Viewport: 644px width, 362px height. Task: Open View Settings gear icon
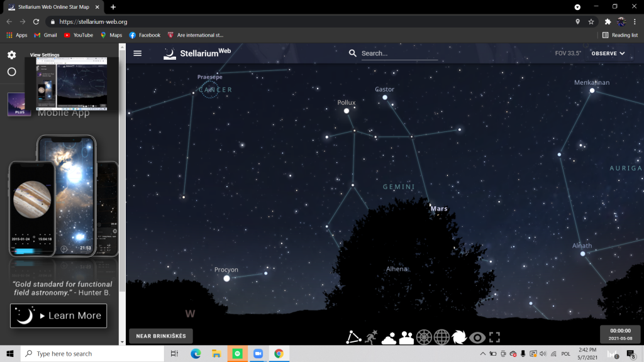(11, 55)
